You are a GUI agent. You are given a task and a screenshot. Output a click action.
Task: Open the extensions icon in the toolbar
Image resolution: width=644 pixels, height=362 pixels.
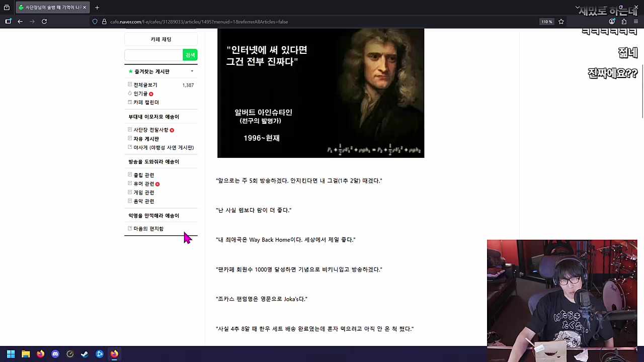click(x=624, y=21)
